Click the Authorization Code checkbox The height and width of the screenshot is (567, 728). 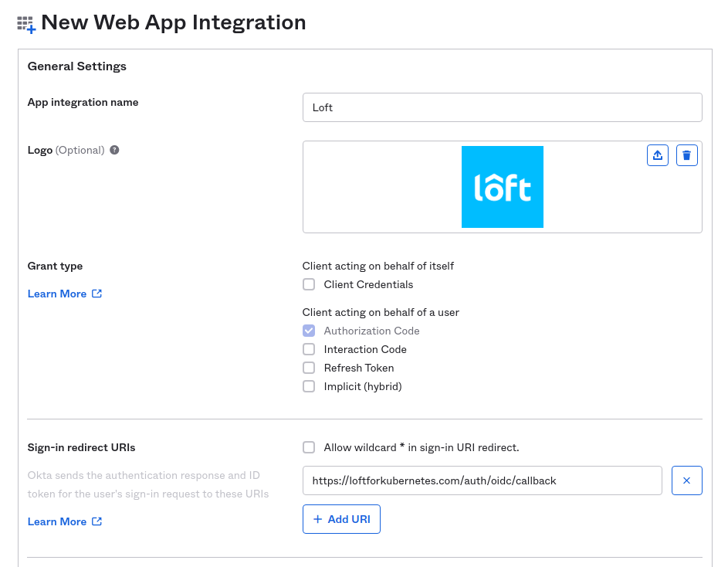(309, 331)
